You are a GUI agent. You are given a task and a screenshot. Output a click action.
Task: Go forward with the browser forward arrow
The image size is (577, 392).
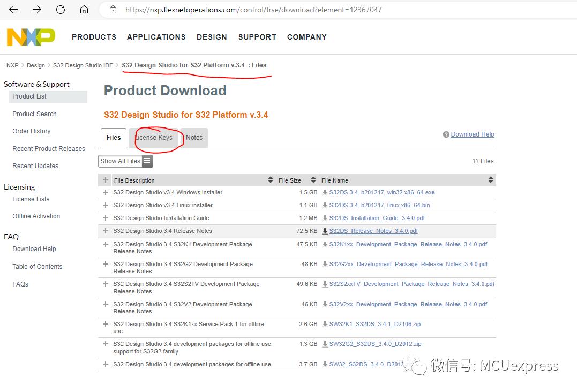(37, 10)
